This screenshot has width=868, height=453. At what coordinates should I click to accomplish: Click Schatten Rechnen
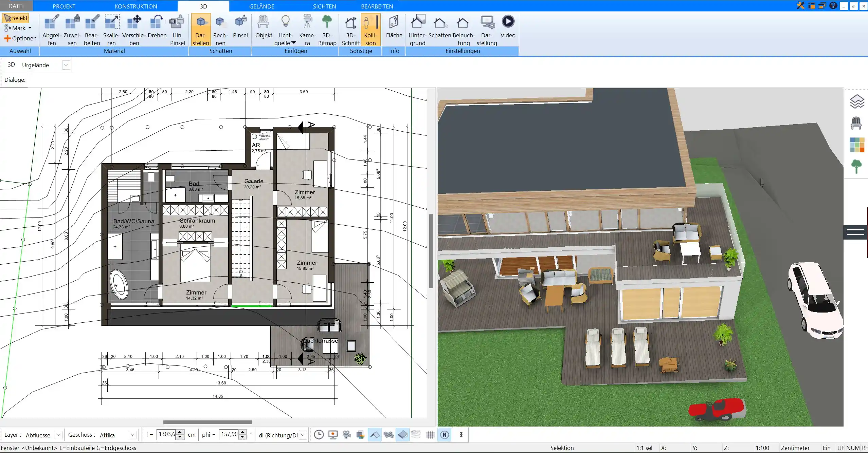tap(220, 30)
